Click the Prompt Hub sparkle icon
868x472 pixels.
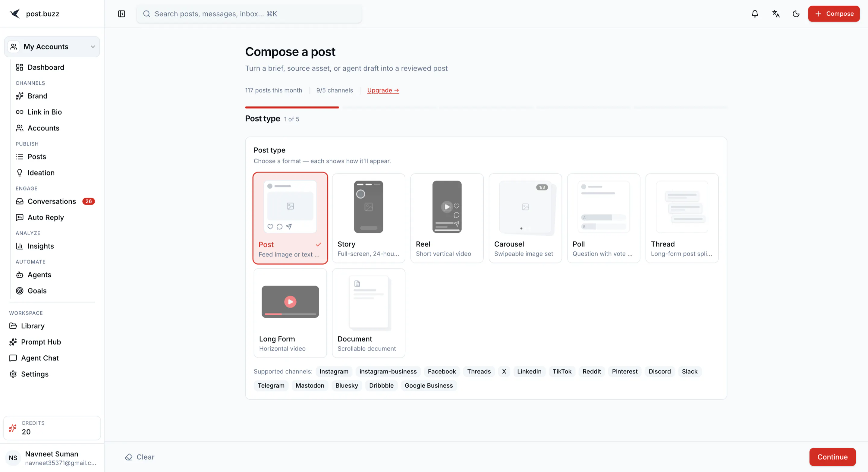(x=13, y=342)
